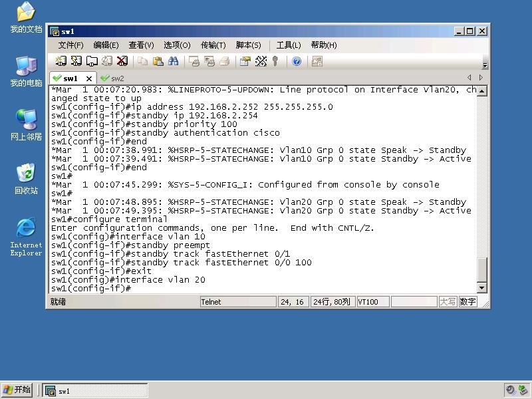Click the Print Screen icon
Viewport: 532px width, 399px height.
(x=194, y=61)
